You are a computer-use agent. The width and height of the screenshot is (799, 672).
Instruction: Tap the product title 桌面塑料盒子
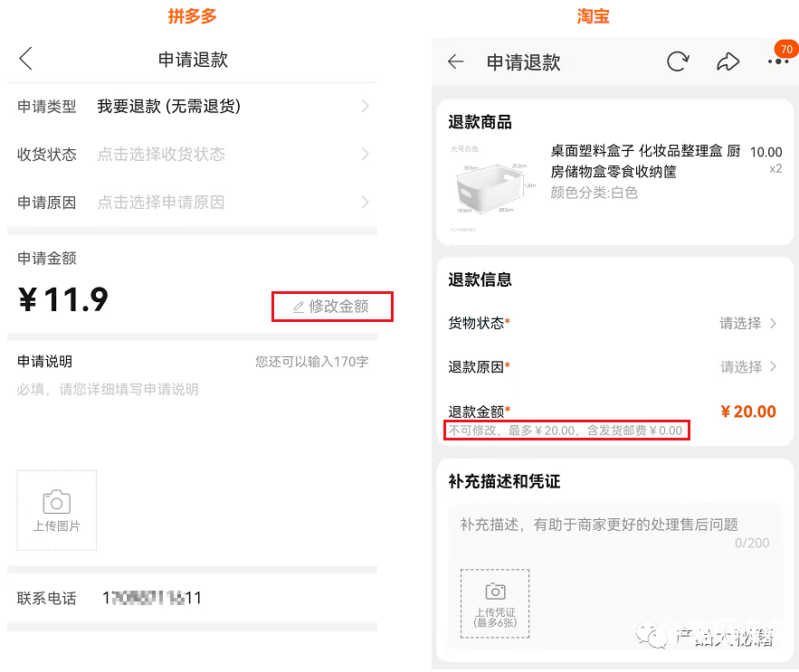tap(644, 161)
